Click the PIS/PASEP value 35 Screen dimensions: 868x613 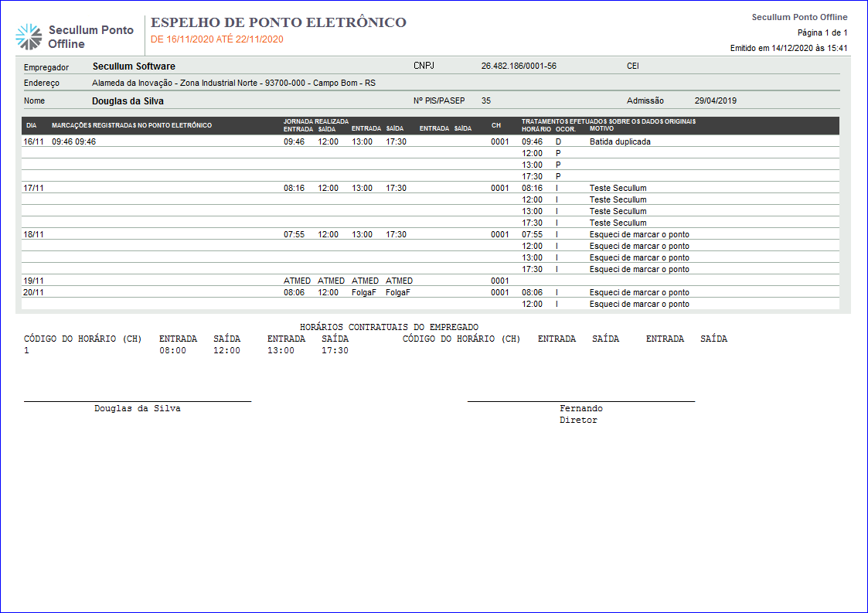click(x=486, y=100)
